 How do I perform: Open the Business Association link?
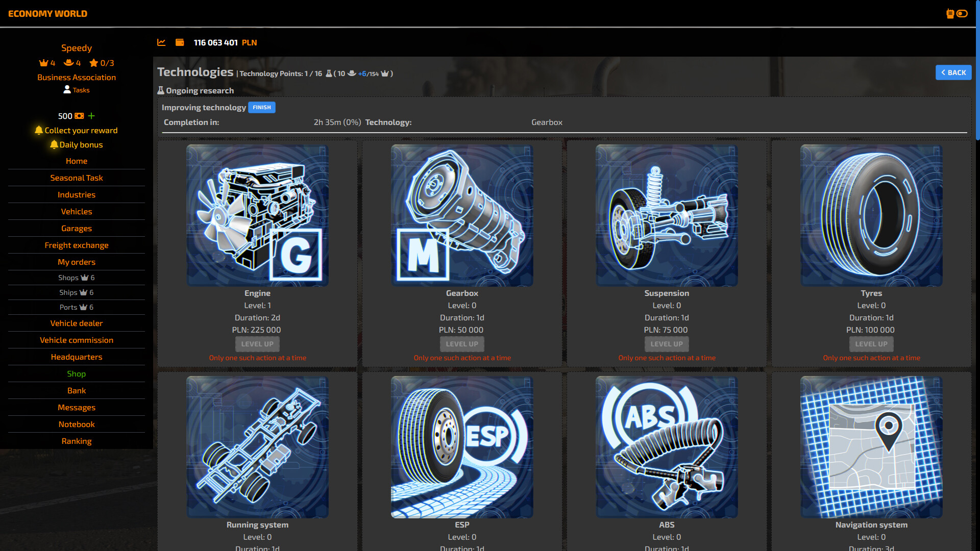[77, 77]
